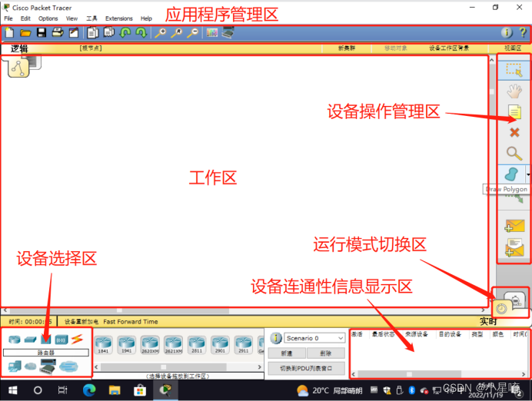This screenshot has height=401, width=532.
Task: Open the Options menu
Action: (x=48, y=18)
